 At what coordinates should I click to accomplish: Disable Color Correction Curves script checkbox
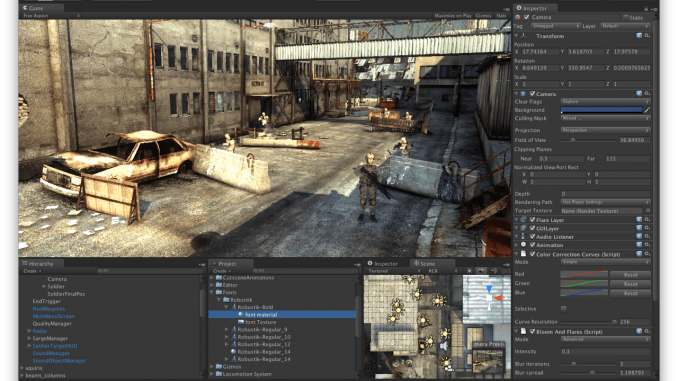point(532,254)
